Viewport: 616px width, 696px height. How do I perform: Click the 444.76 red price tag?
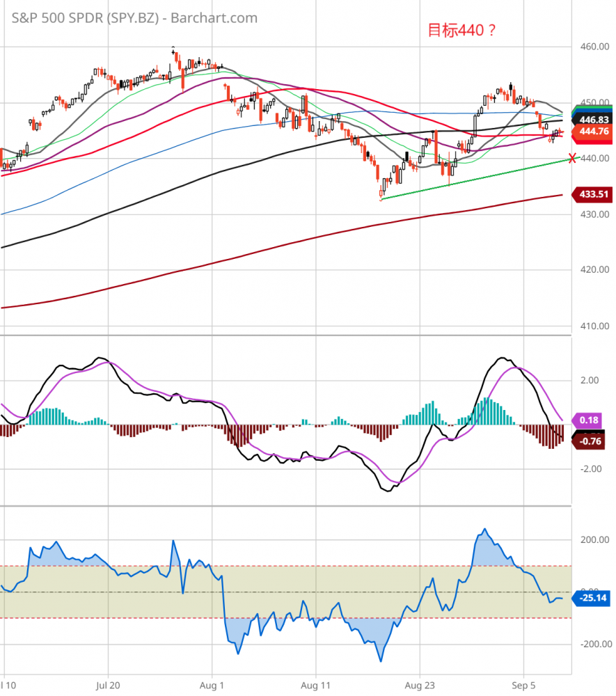point(593,132)
